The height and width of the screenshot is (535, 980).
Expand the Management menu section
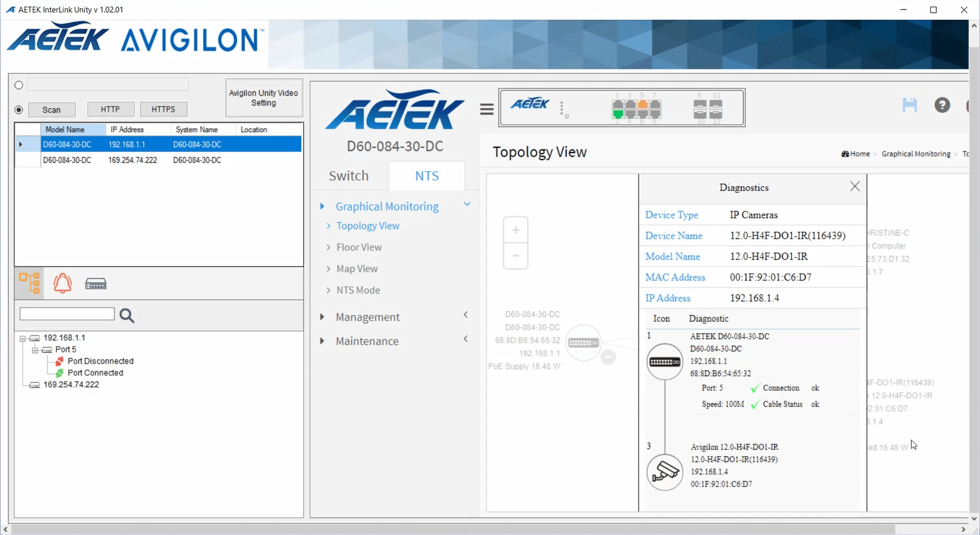tap(367, 317)
